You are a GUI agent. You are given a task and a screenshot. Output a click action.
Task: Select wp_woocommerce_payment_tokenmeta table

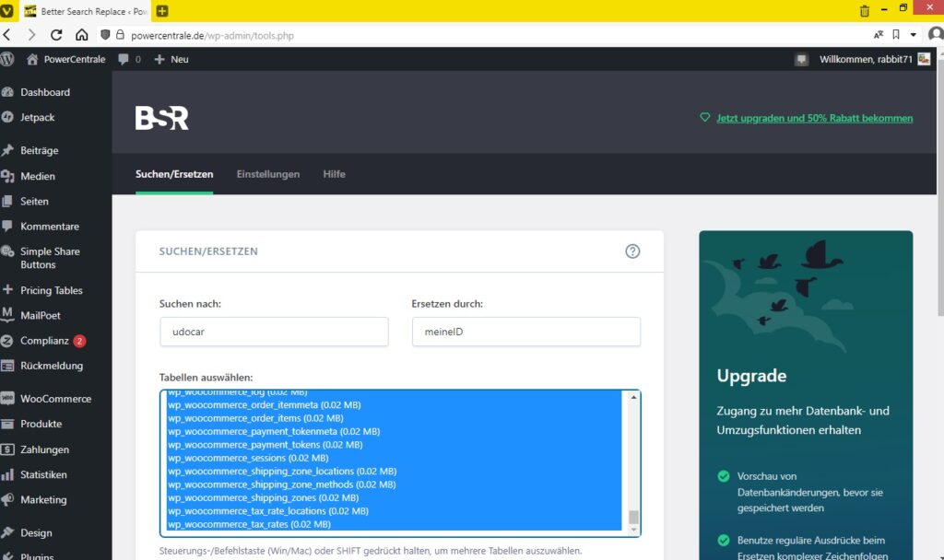[x=395, y=431]
